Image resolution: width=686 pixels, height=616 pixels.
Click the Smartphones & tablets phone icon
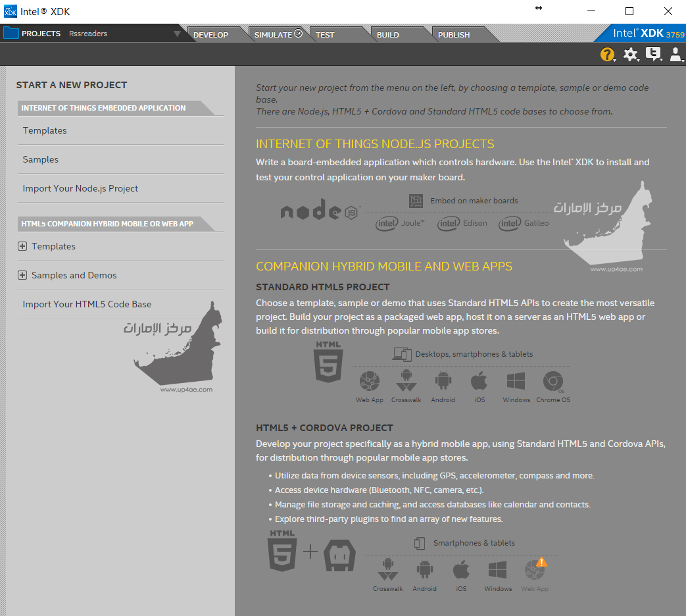click(x=420, y=544)
